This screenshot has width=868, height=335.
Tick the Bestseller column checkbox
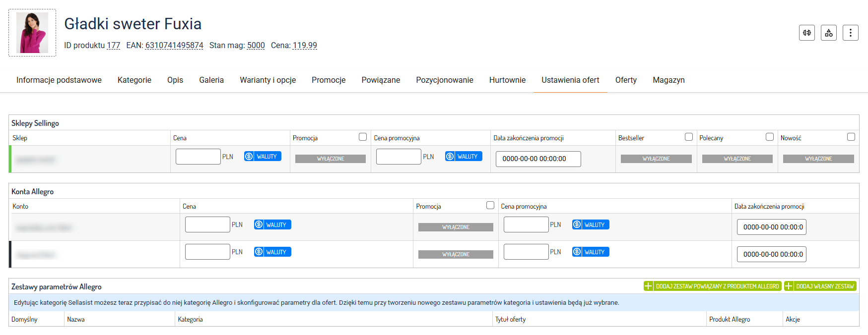pos(689,137)
